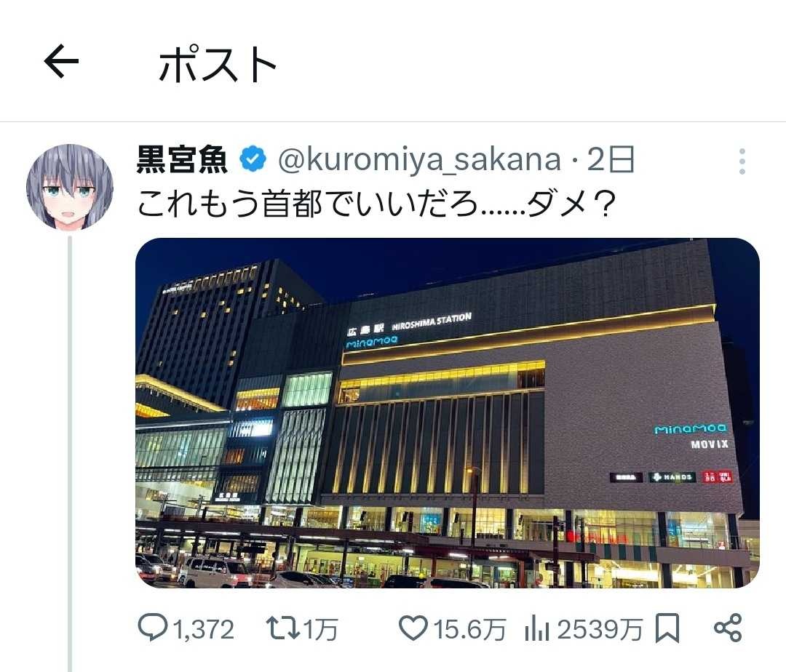Image resolution: width=786 pixels, height=672 pixels.
Task: Open 黒宮魚 profile avatar
Action: click(70, 188)
